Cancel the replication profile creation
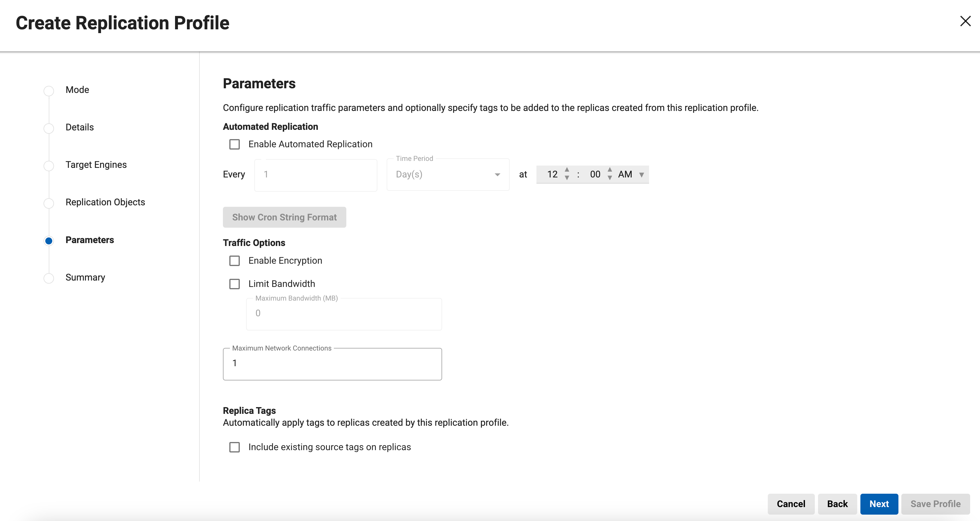This screenshot has height=521, width=980. pos(790,504)
